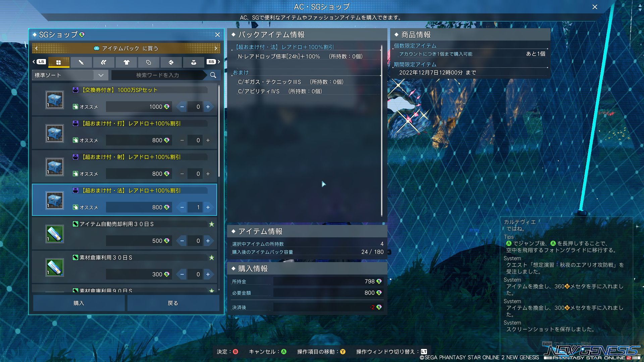Go to previous shop mode with left banner arrow
The image size is (644, 362).
tap(36, 48)
